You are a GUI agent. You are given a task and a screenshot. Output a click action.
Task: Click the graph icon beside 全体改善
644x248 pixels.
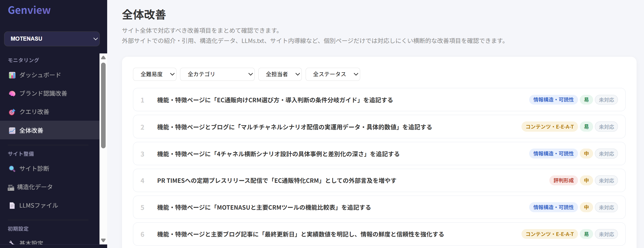coord(12,131)
